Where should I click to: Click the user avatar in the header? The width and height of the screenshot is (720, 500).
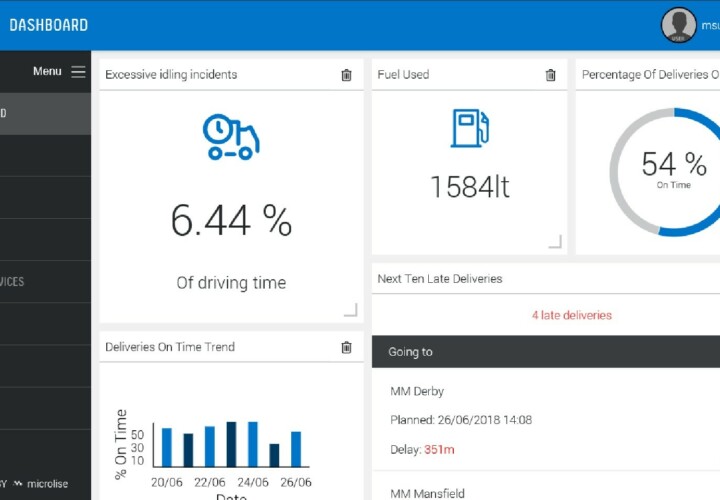pos(678,25)
